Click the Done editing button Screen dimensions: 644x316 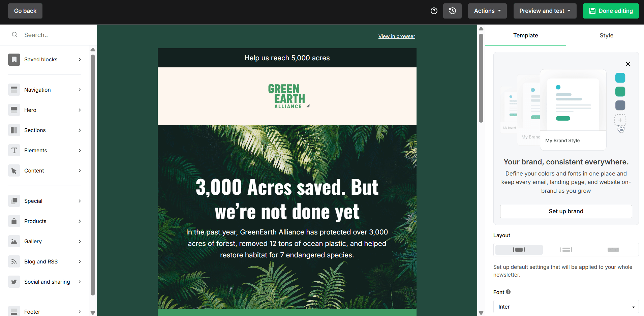tap(611, 11)
